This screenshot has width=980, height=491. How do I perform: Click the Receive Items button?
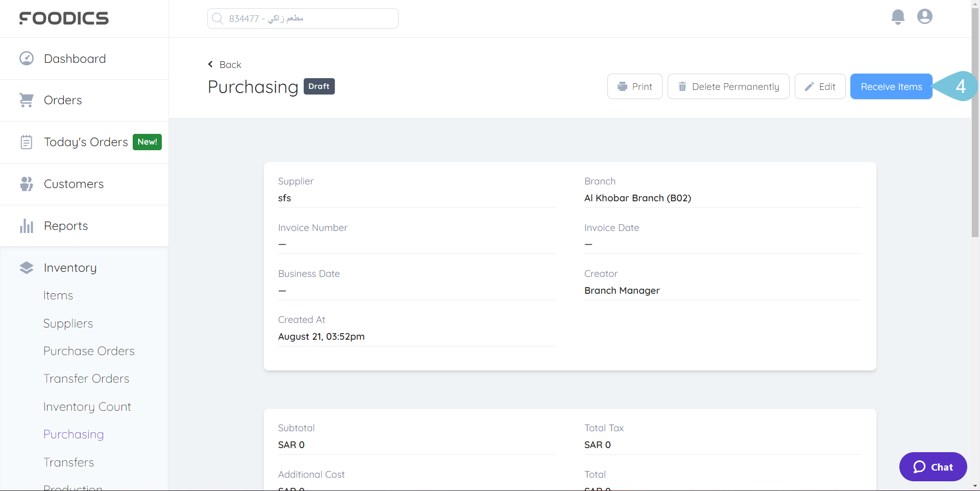pos(890,86)
